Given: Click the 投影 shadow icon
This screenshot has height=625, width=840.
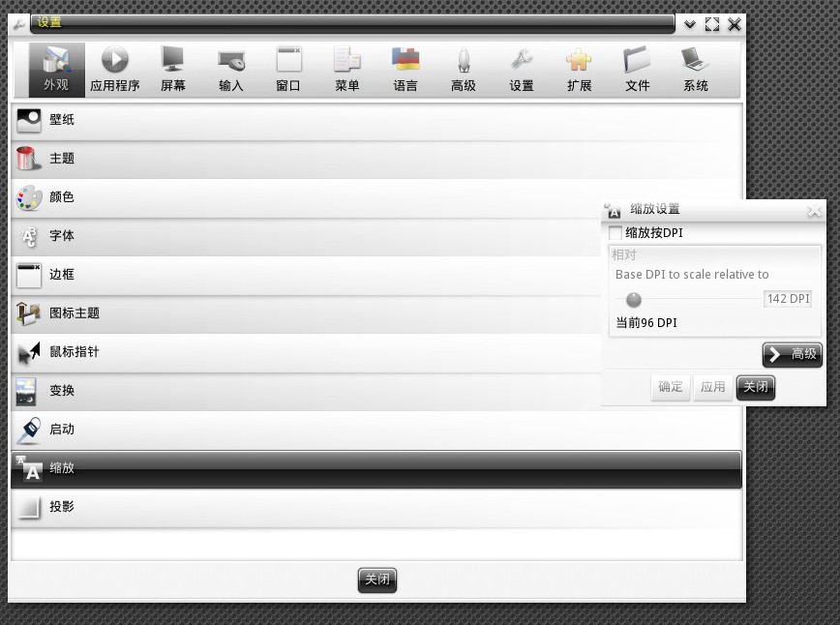Looking at the screenshot, I should pyautogui.click(x=28, y=507).
